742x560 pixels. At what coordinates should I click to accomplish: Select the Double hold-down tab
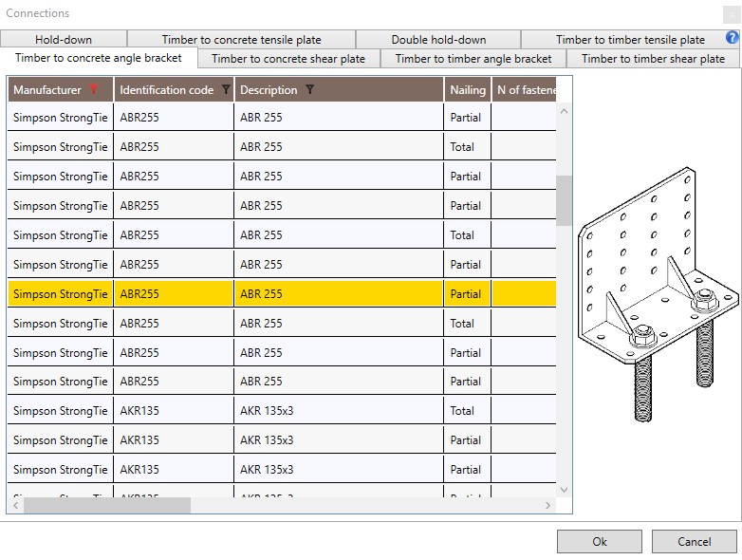pyautogui.click(x=438, y=39)
